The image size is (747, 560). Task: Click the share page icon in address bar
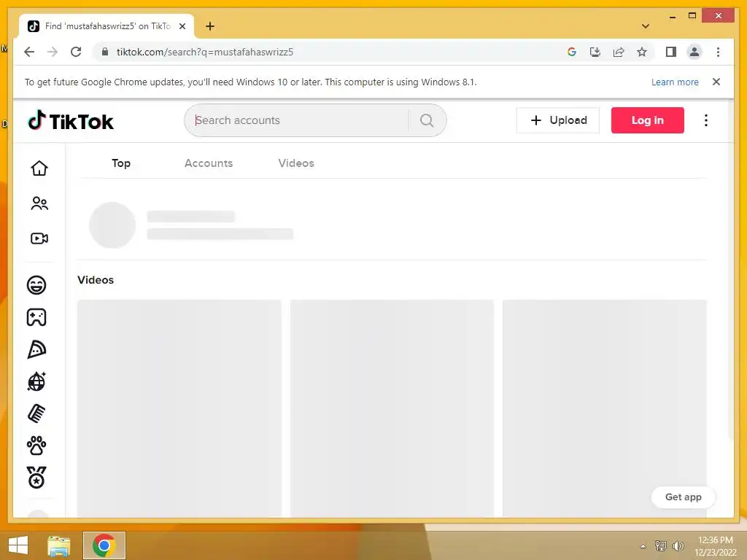[x=619, y=52]
